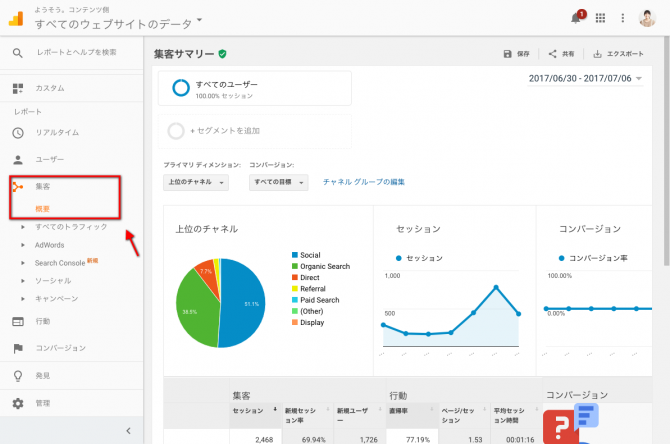Image resolution: width=670 pixels, height=444 pixels.
Task: Open the コンバージョン report menu
Action: point(61,348)
